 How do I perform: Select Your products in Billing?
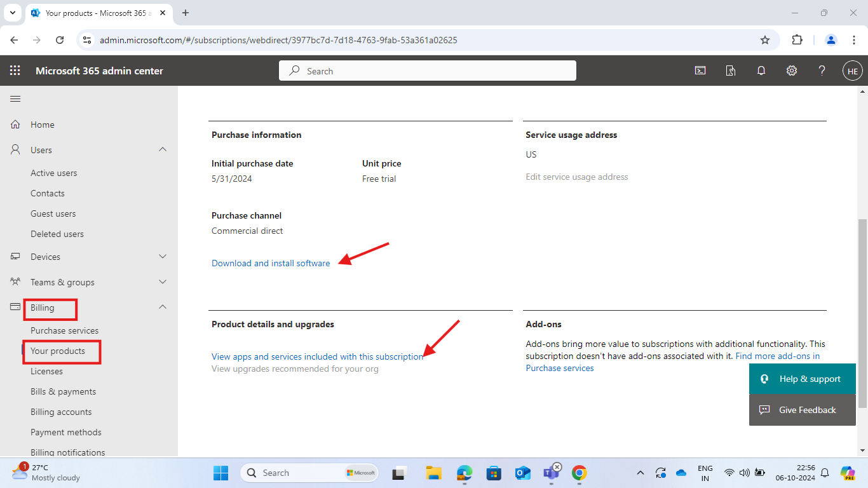[58, 351]
